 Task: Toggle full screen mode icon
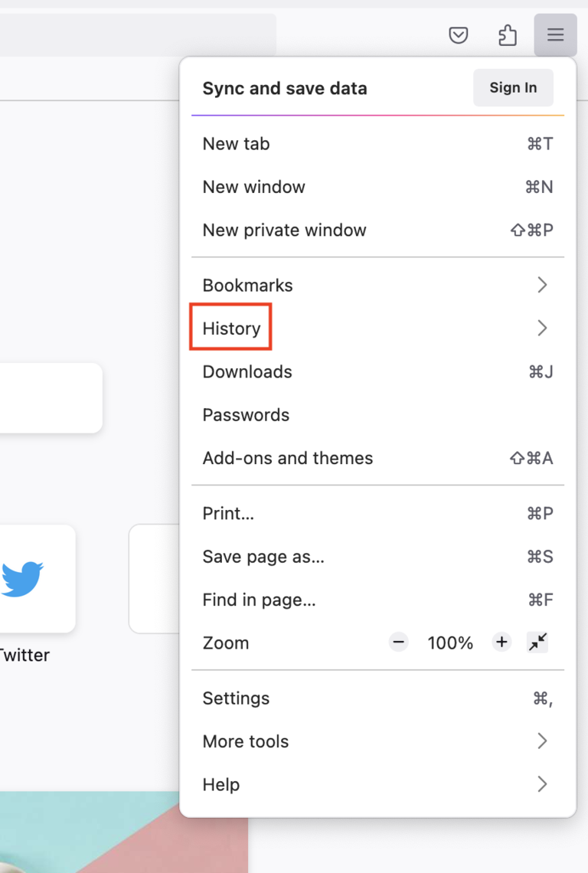click(538, 642)
